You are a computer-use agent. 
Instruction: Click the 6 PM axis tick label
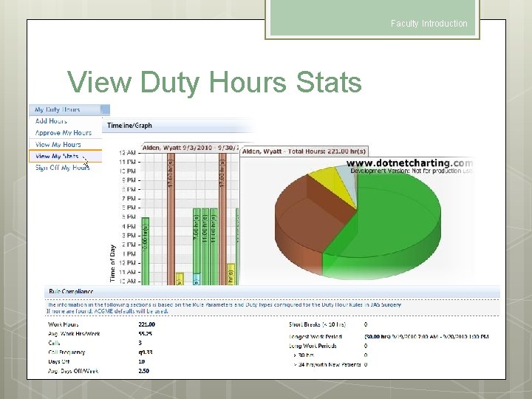coord(129,208)
